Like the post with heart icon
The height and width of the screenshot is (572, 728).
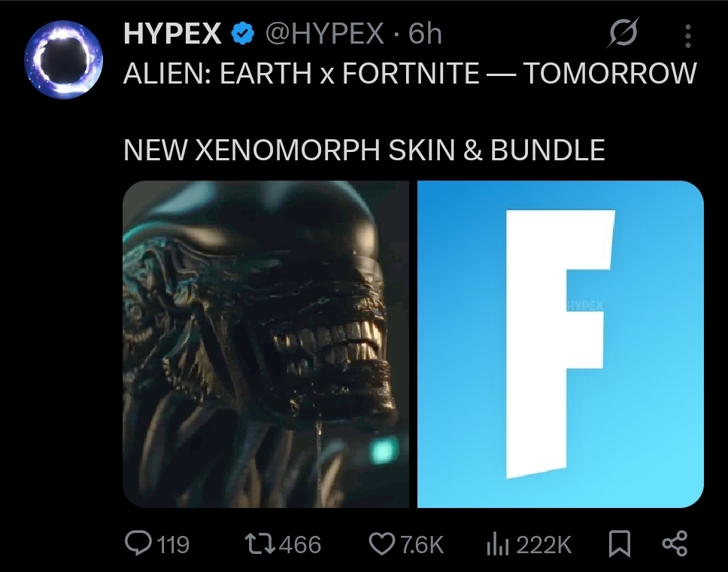pyautogui.click(x=381, y=544)
